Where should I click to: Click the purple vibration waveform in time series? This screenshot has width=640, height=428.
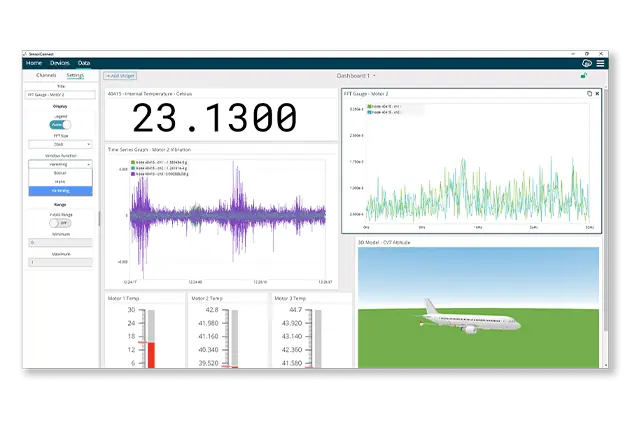tap(228, 215)
